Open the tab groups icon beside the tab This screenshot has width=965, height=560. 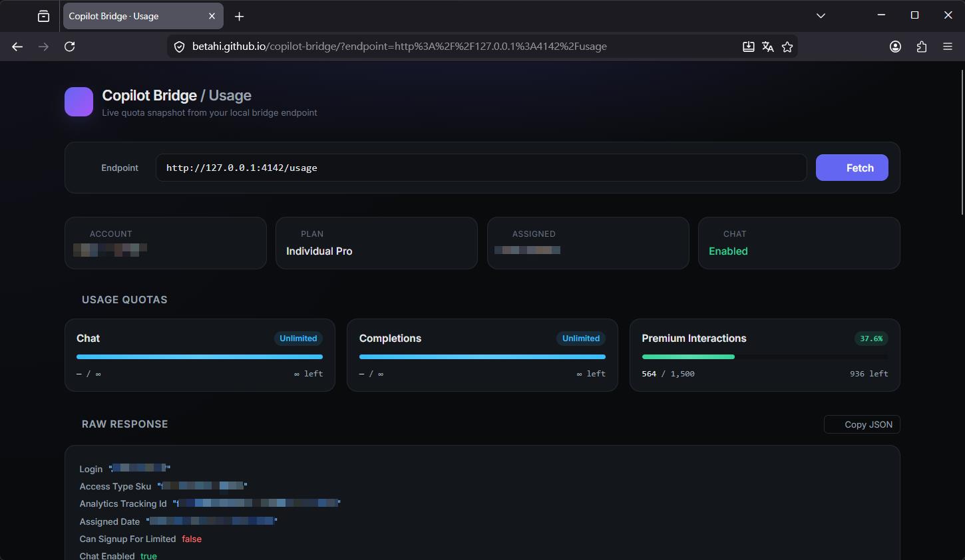[43, 16]
